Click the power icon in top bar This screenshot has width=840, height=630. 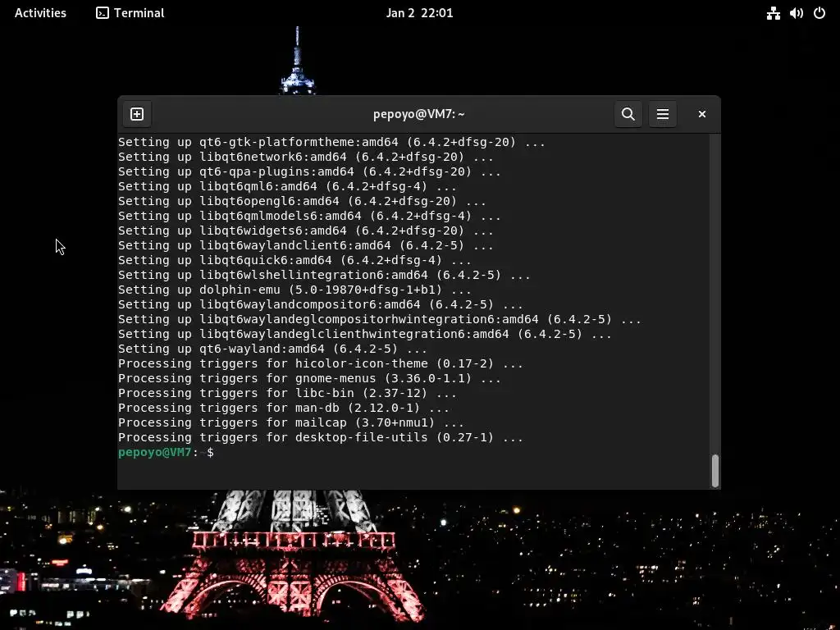click(819, 13)
